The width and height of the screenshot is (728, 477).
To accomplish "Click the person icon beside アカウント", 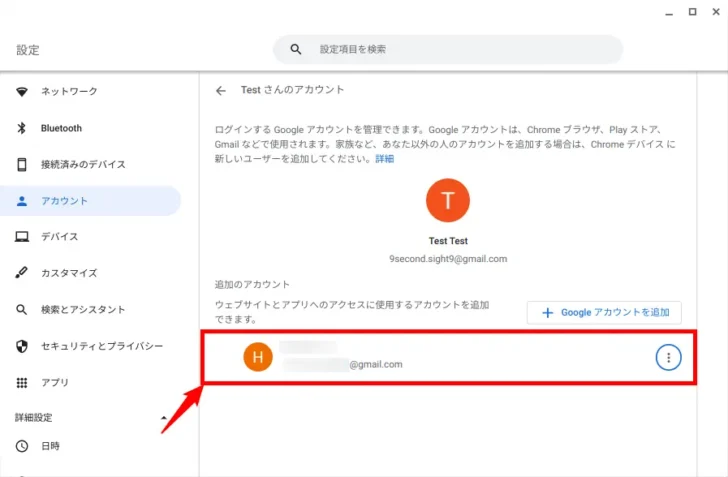I will [x=21, y=201].
